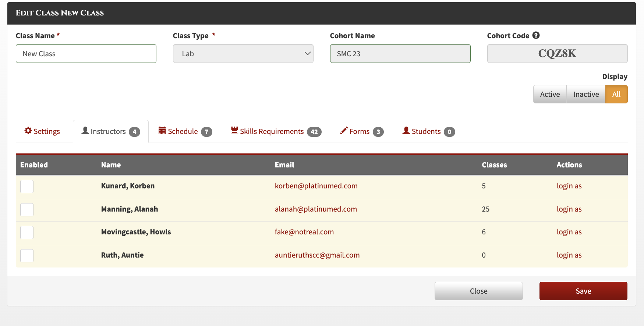Screen dimensions: 644x326
Task: Switch to the Schedule tab
Action: (x=185, y=131)
